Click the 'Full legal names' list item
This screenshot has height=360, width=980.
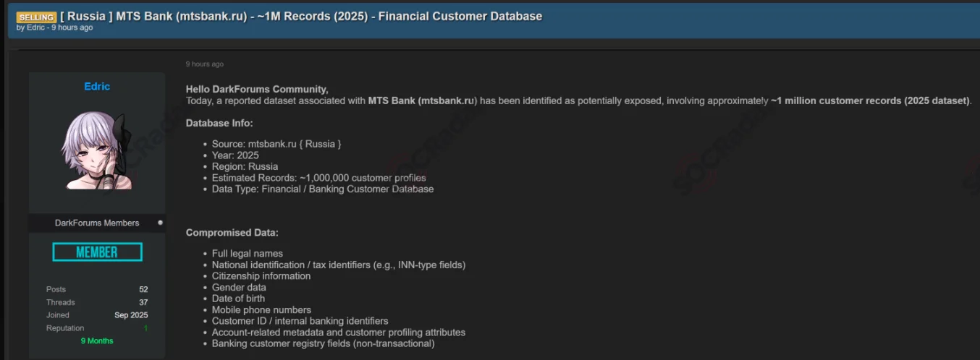248,254
